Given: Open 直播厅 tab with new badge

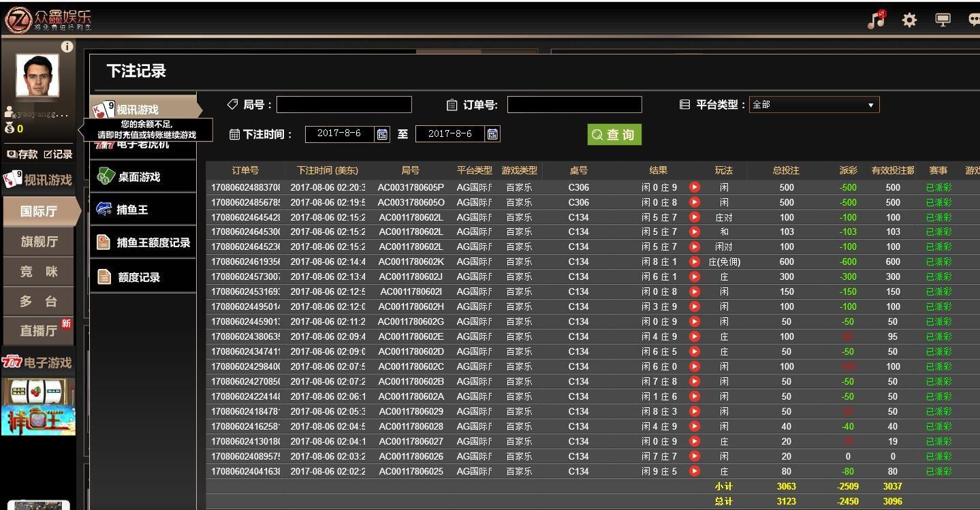Looking at the screenshot, I should click(39, 331).
